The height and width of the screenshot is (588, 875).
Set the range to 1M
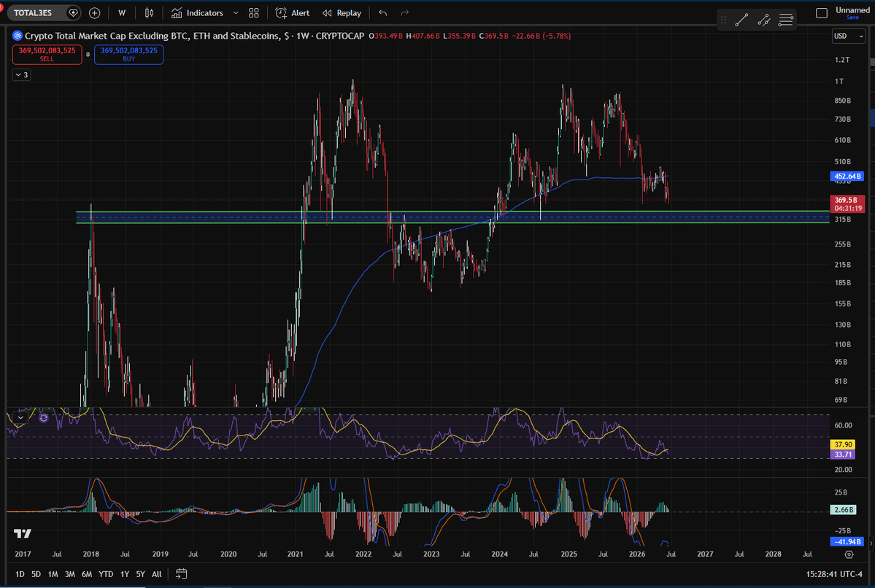pyautogui.click(x=53, y=574)
